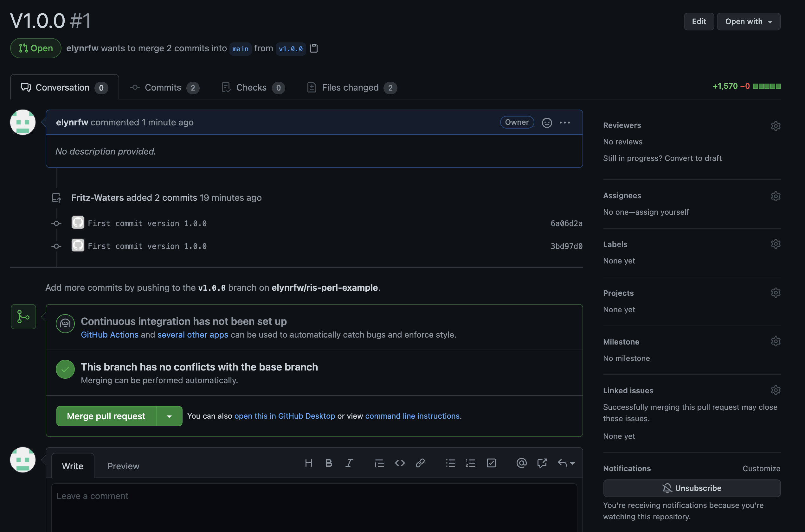Select the Conversation tab

[62, 86]
